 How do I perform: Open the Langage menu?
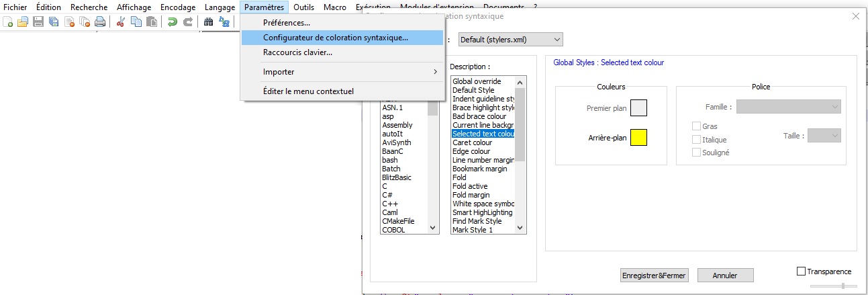[x=220, y=7]
